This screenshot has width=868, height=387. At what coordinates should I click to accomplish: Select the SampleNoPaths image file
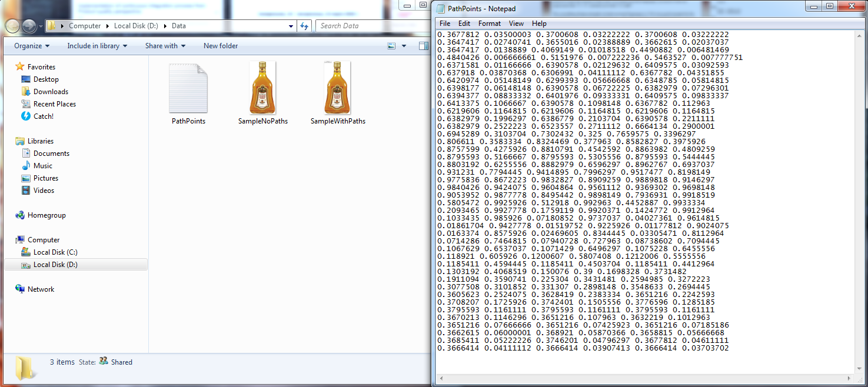(x=262, y=88)
